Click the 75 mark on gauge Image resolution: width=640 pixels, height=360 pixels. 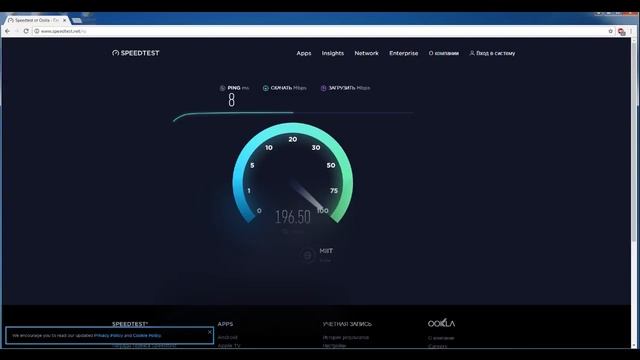(x=334, y=191)
